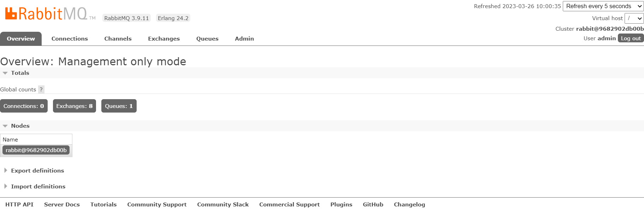
Task: Open node rabbit@9682902db00b details
Action: pos(36,150)
